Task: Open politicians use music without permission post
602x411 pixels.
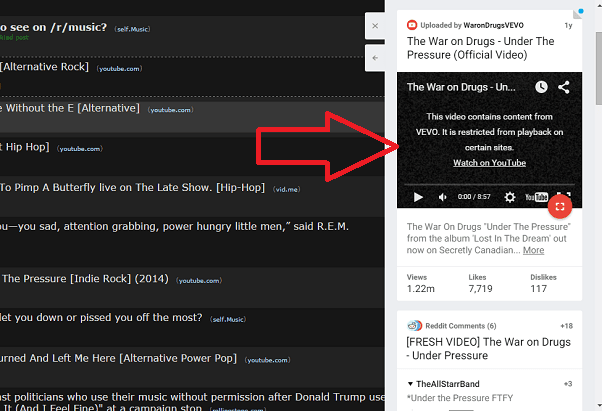Action: 192,401
